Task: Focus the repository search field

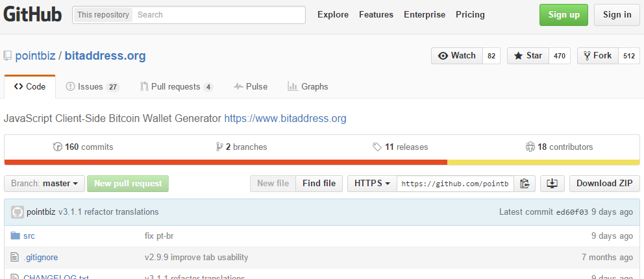Action: coord(219,15)
